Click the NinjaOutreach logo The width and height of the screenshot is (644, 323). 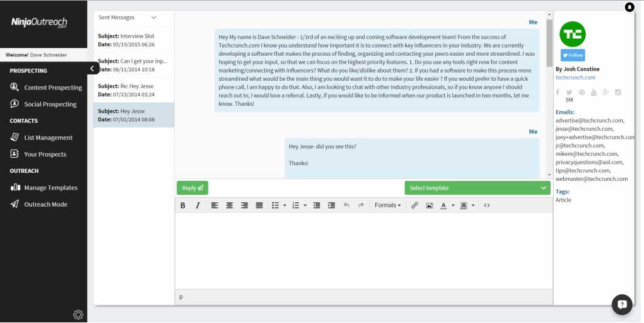coord(39,23)
